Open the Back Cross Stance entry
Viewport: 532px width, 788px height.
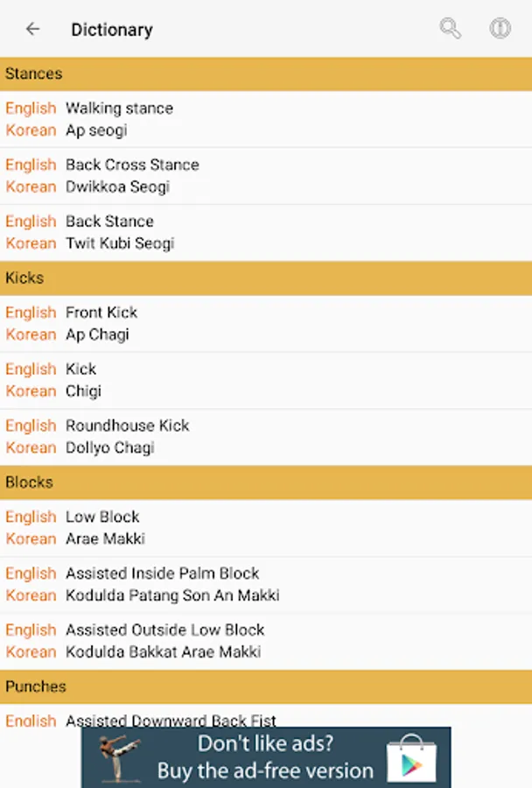click(x=266, y=176)
